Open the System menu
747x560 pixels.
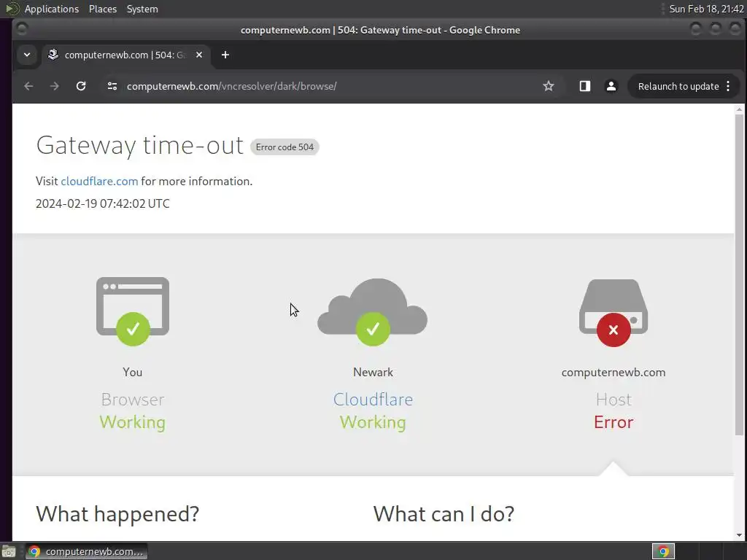pyautogui.click(x=142, y=9)
